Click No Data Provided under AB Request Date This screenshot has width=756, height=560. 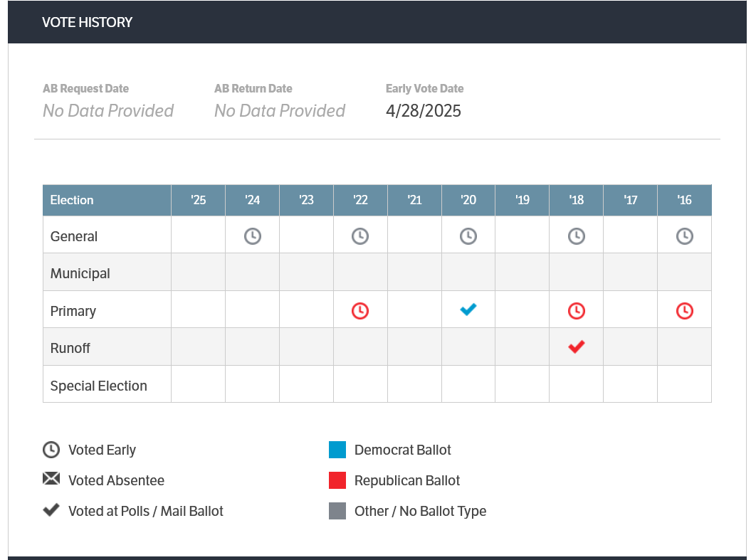point(108,111)
